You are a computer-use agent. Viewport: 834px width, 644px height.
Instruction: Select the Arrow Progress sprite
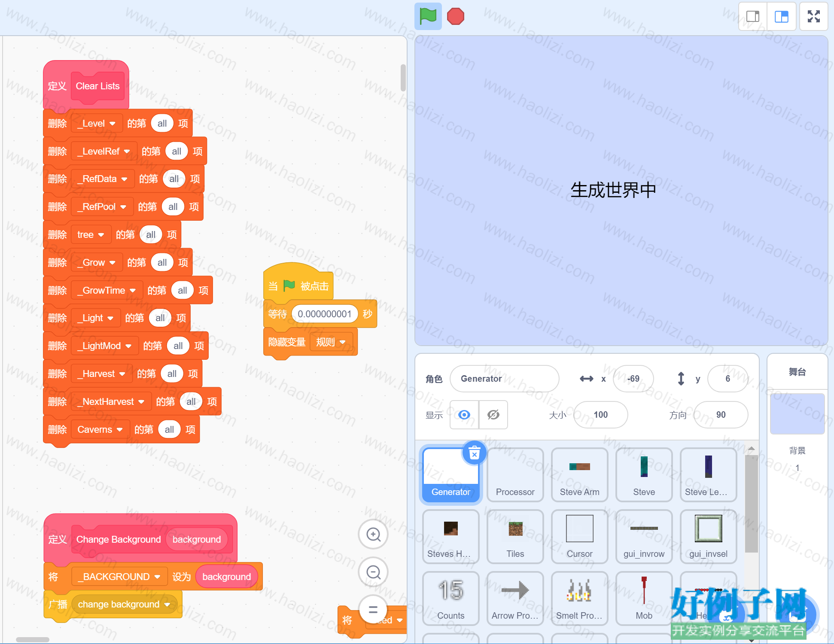click(515, 598)
